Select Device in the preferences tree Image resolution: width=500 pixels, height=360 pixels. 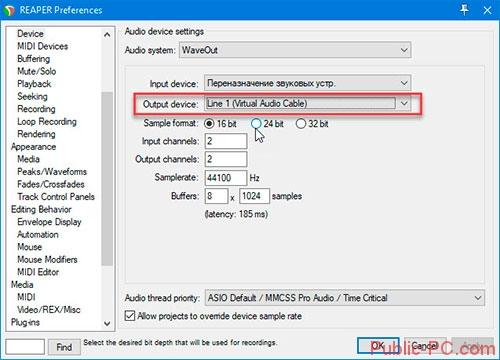click(x=30, y=34)
